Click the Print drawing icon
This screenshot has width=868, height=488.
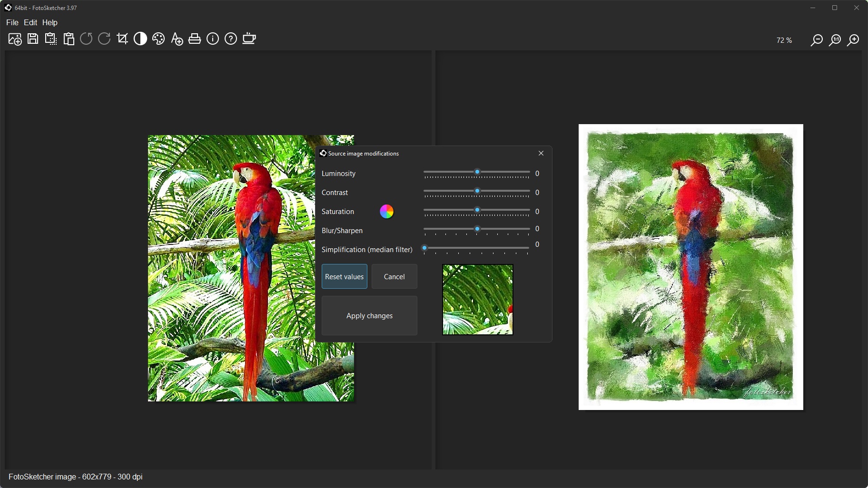coord(195,39)
